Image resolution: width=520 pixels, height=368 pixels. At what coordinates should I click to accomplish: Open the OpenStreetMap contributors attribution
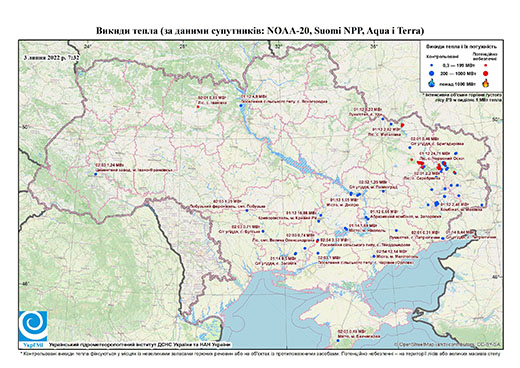tap(448, 344)
